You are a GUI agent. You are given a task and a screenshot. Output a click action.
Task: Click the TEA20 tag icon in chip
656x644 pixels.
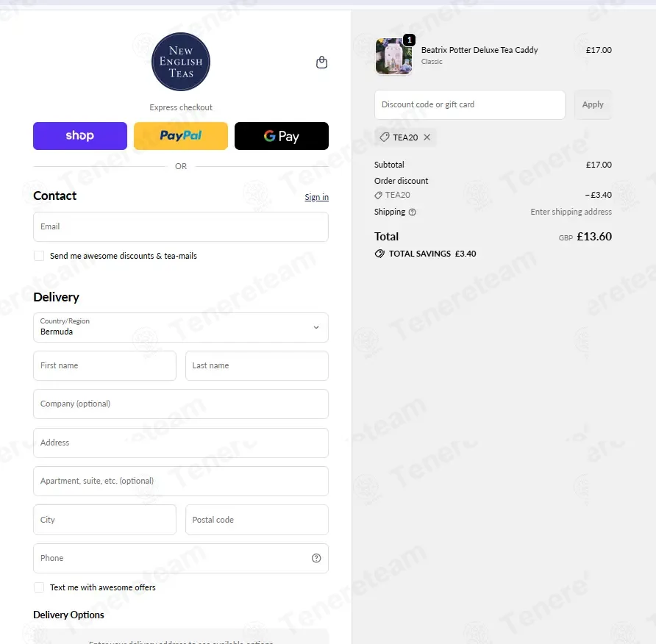coord(384,137)
